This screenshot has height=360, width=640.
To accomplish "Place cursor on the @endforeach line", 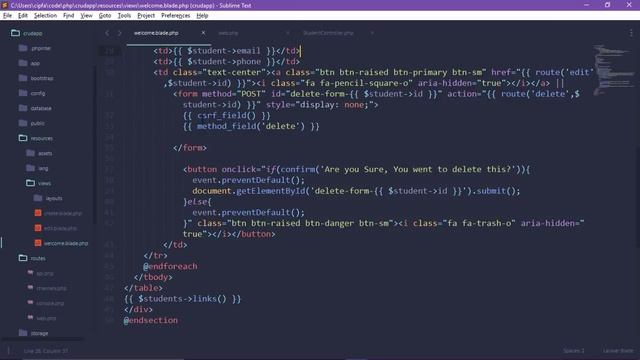I will [170, 267].
